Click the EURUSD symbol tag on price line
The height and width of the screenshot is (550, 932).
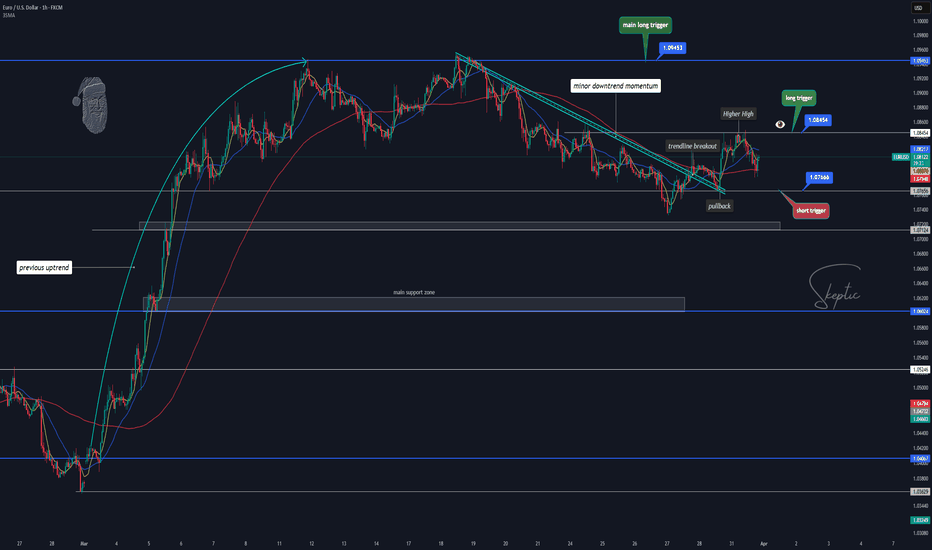[900, 157]
